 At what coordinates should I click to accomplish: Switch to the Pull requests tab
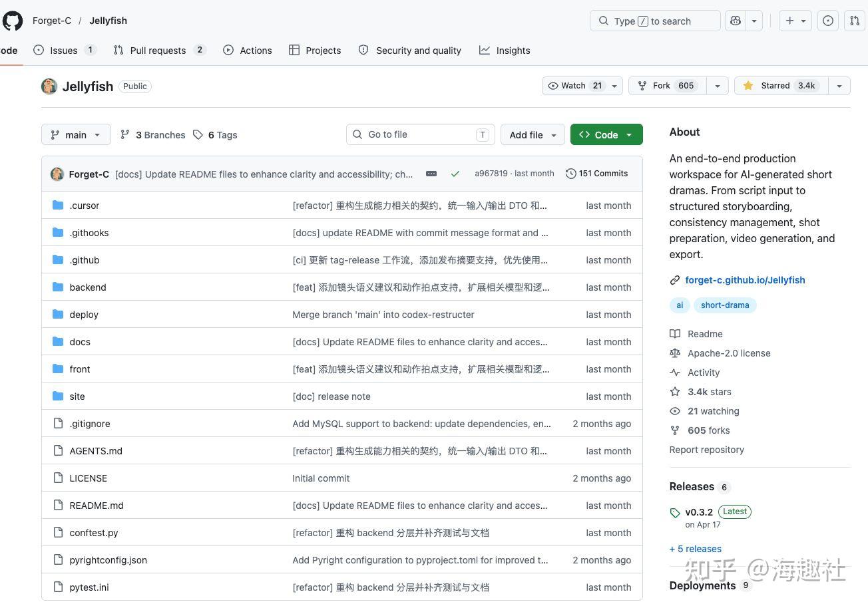[x=160, y=51]
